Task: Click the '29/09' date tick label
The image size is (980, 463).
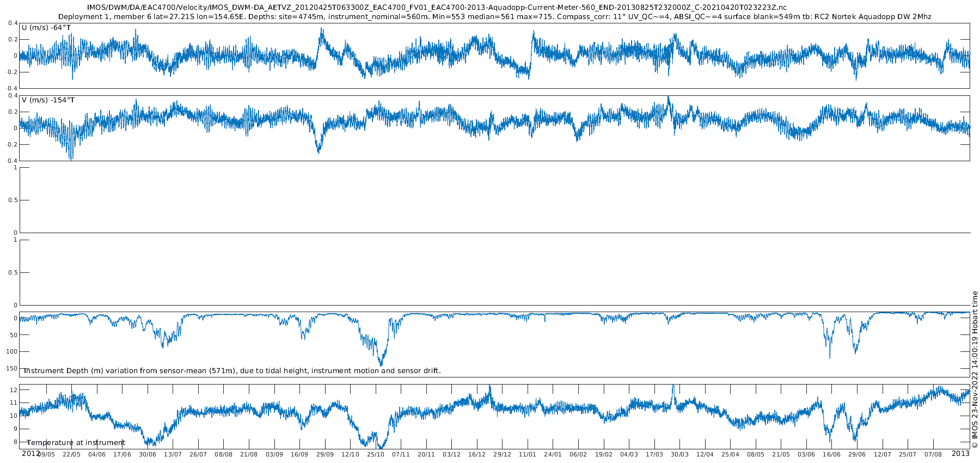Action: pos(325,454)
